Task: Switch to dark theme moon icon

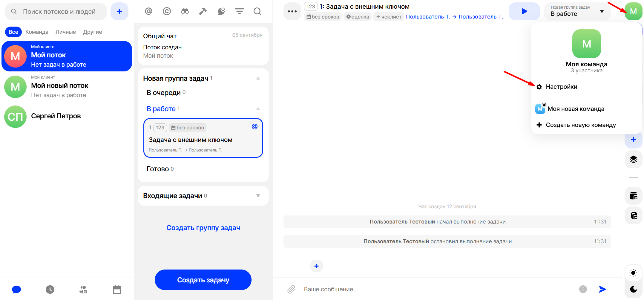Action: (633, 289)
